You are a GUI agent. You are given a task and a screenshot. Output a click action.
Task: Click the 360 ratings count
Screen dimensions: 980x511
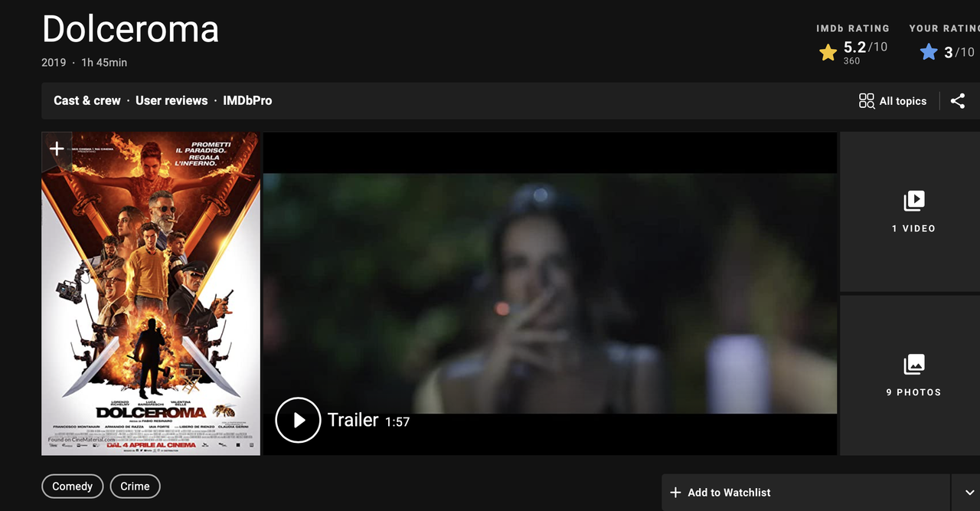pyautogui.click(x=851, y=61)
